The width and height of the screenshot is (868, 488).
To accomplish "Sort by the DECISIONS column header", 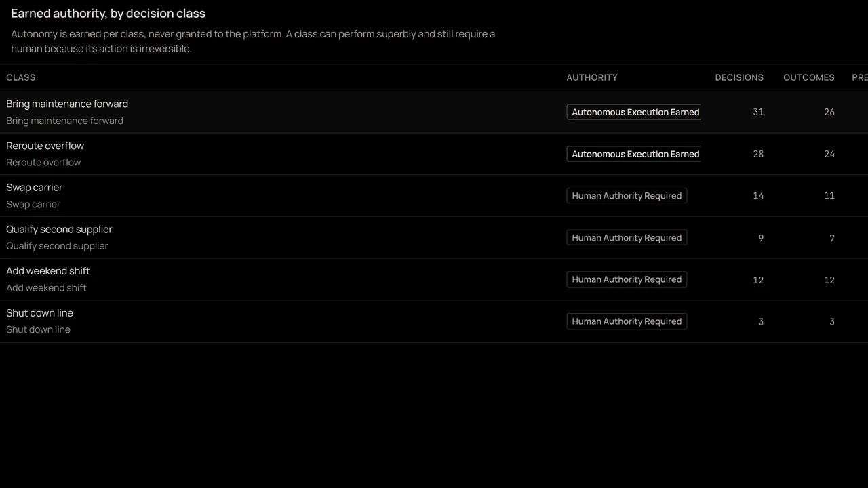I will 739,77.
